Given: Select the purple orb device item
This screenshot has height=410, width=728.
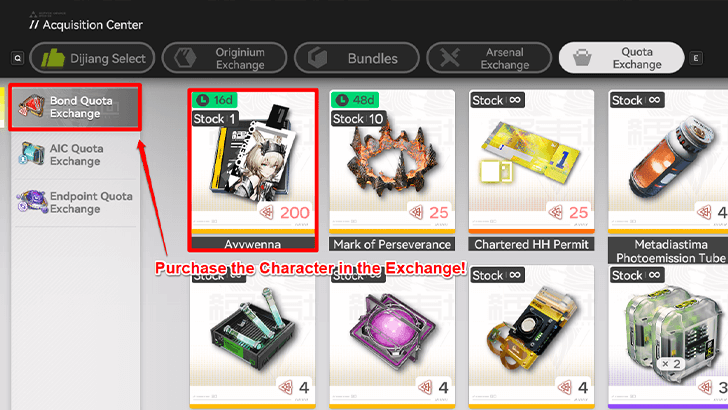Looking at the screenshot, I should (392, 339).
